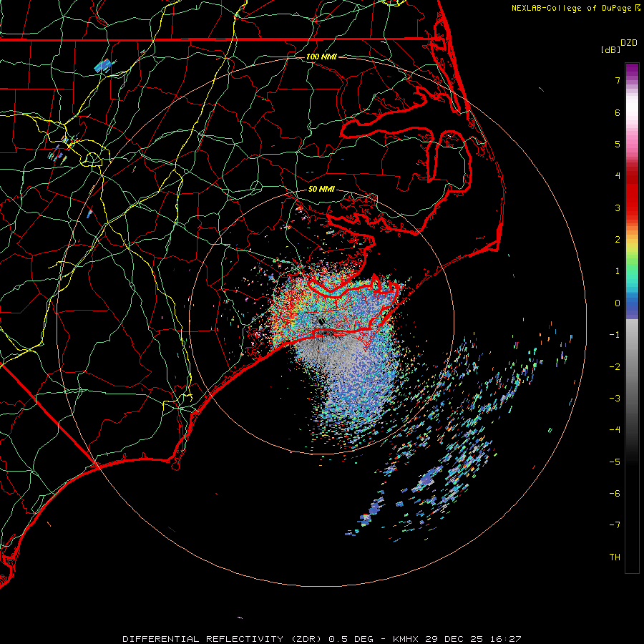Click the NEXLAB-College of DuPage label
Screen dimensions: 644x644
click(576, 8)
